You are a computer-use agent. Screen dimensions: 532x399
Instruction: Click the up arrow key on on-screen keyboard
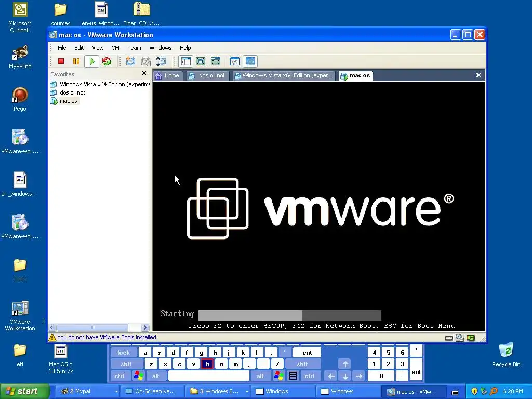[x=345, y=364]
